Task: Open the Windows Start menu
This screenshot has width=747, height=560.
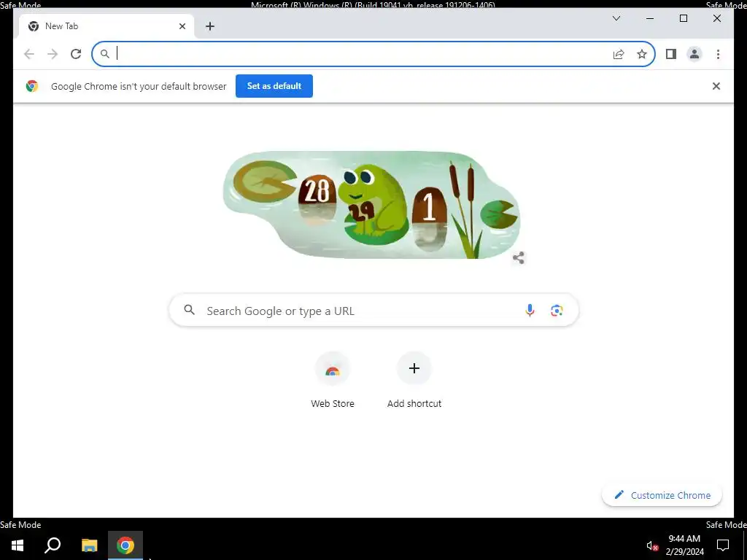Action: [18, 545]
